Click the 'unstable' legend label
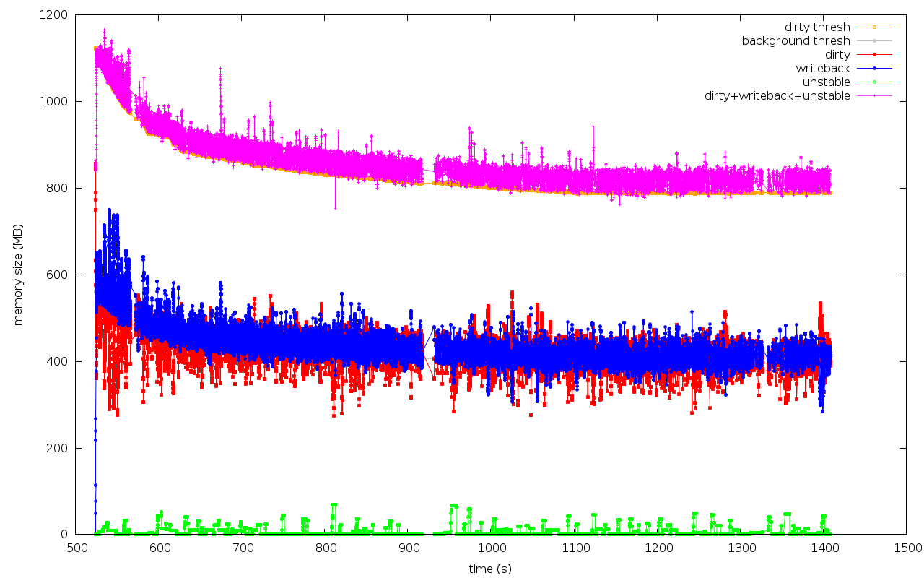Viewport: 924px width, 578px height. coord(827,82)
